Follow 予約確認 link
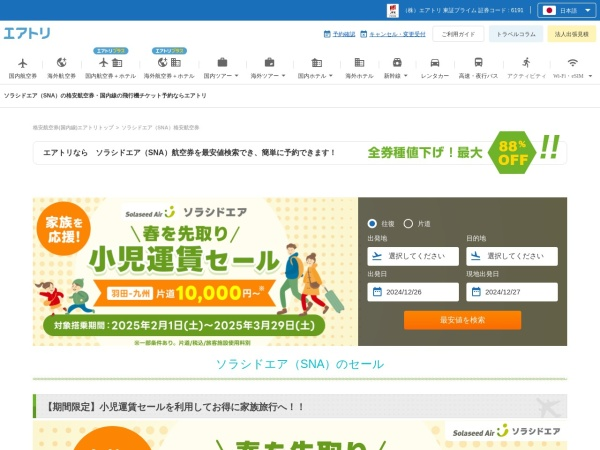The height and width of the screenshot is (450, 600). point(344,34)
